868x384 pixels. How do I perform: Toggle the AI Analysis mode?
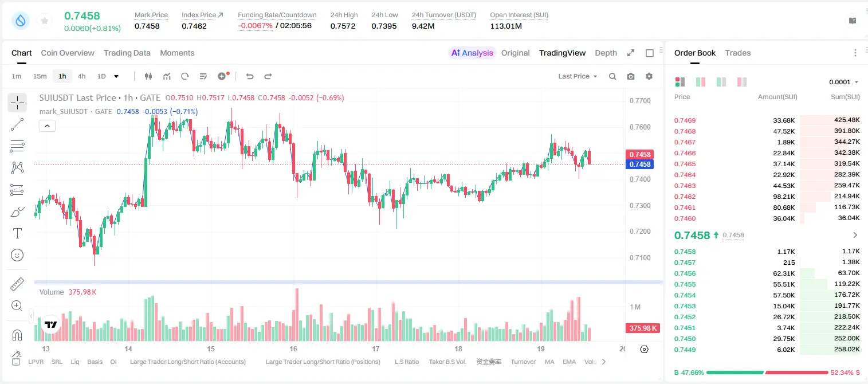click(x=472, y=53)
